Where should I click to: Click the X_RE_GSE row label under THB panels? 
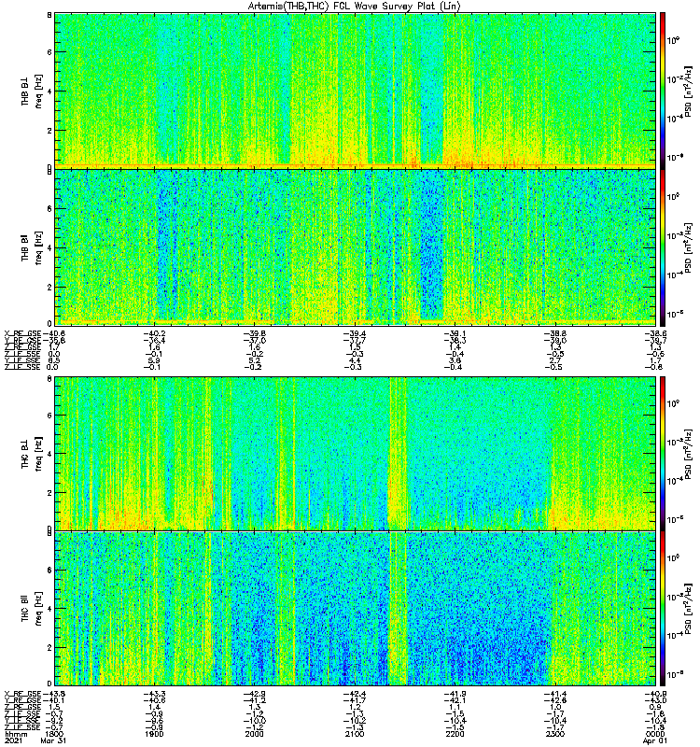pos(22,333)
